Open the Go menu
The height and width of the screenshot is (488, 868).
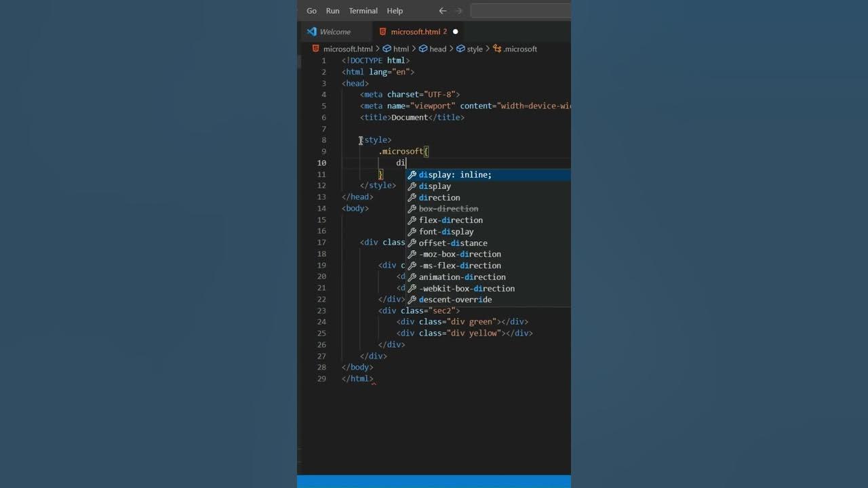pyautogui.click(x=312, y=11)
